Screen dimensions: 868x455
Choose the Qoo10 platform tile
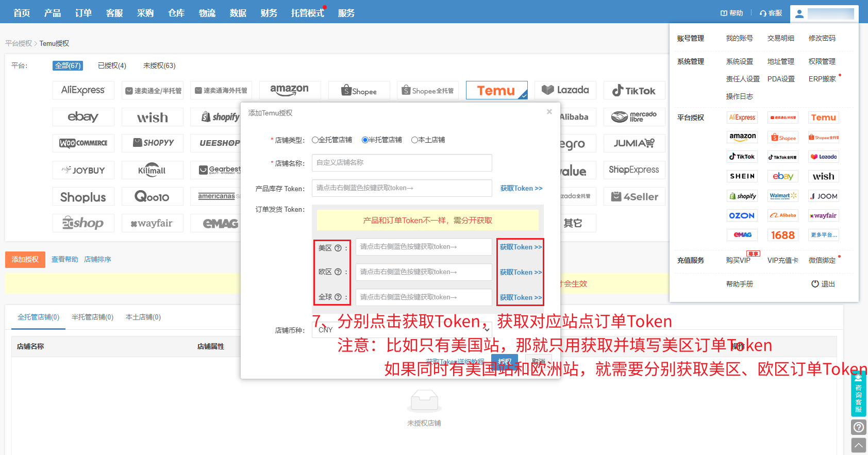(153, 197)
